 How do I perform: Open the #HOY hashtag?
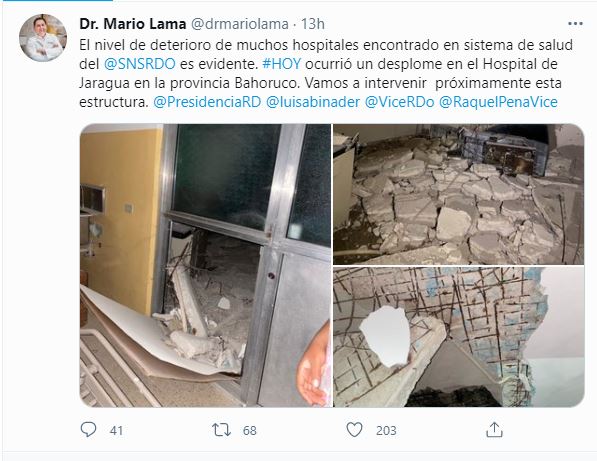tap(282, 64)
